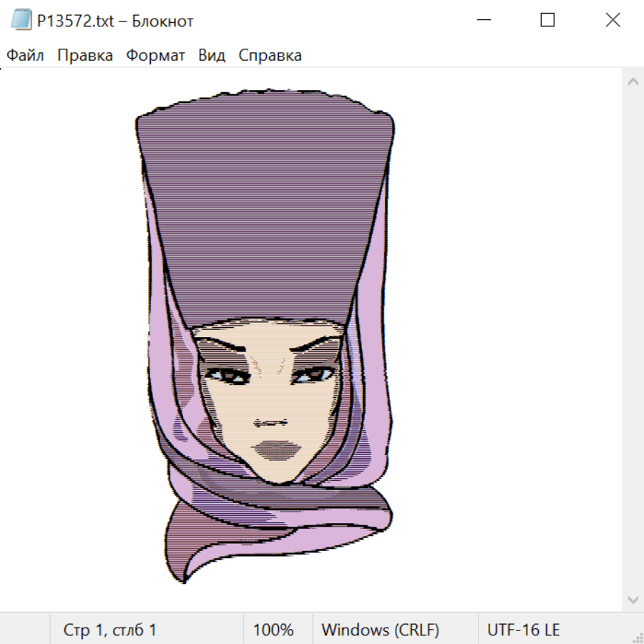Image resolution: width=644 pixels, height=644 pixels.
Task: Click the window resize grip in the corner
Action: tap(638, 638)
